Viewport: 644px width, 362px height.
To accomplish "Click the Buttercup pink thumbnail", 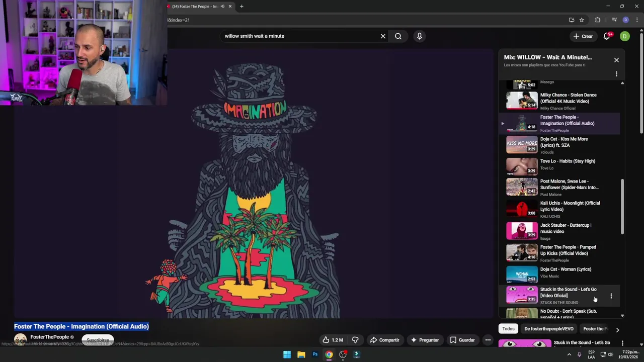I will point(522,230).
